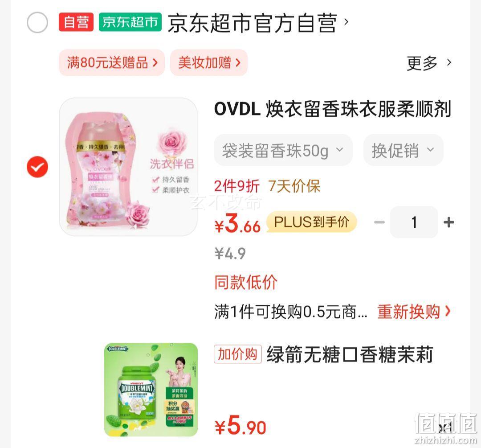The image size is (481, 448).
Task: Tap the green 京东超市 badge
Action: pos(130,22)
